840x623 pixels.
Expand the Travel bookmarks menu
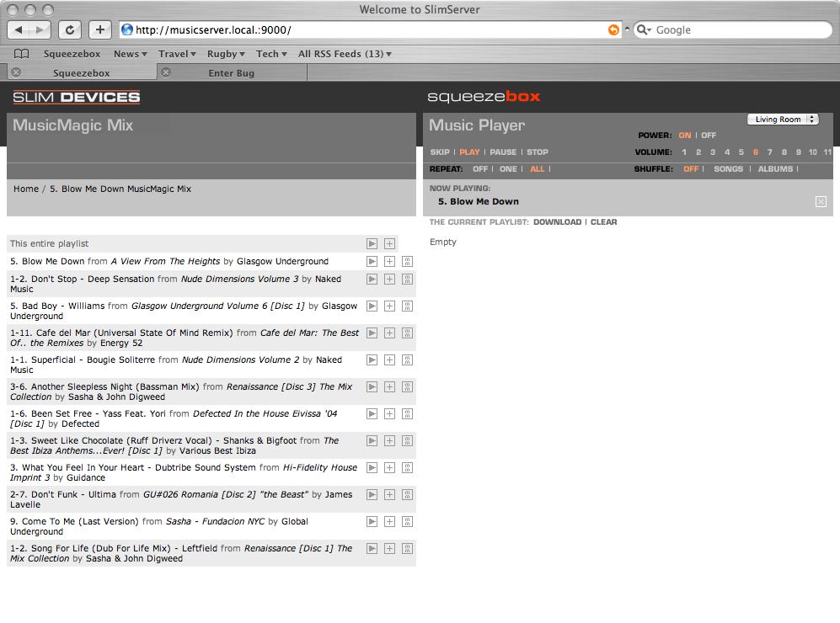point(177,54)
